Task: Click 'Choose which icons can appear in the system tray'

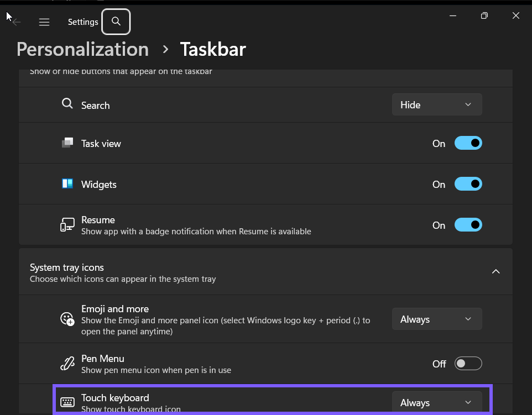Action: [123, 279]
